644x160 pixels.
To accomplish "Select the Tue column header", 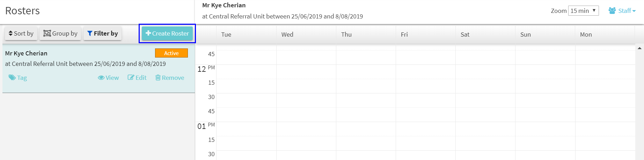I will (x=226, y=35).
